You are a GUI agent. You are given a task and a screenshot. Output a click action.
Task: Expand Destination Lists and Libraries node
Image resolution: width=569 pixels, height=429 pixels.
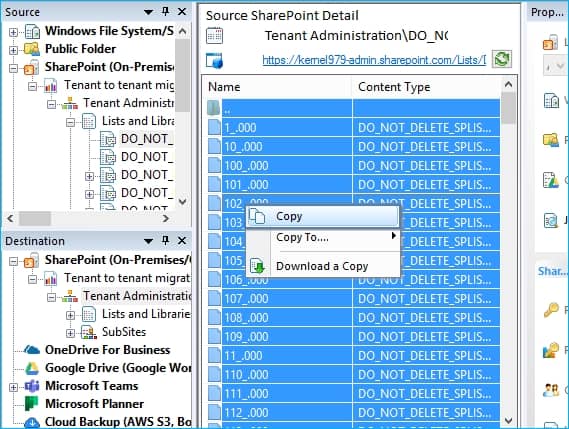point(70,315)
